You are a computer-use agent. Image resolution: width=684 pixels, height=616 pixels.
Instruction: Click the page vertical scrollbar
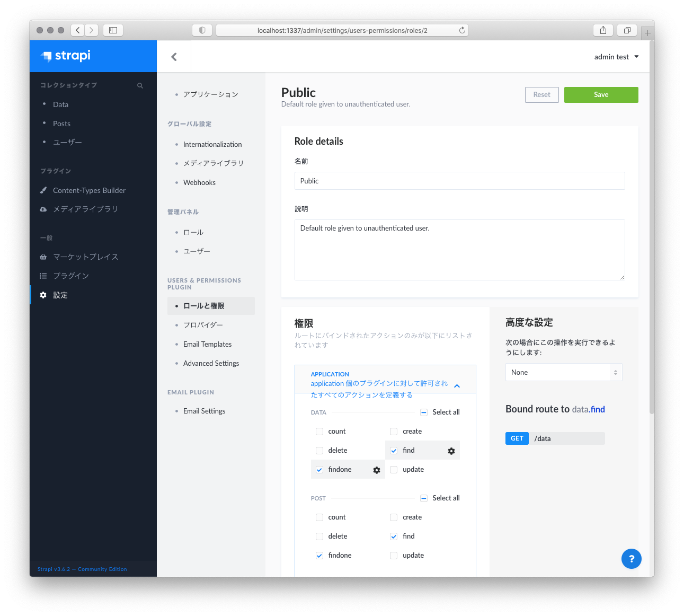click(x=652, y=228)
